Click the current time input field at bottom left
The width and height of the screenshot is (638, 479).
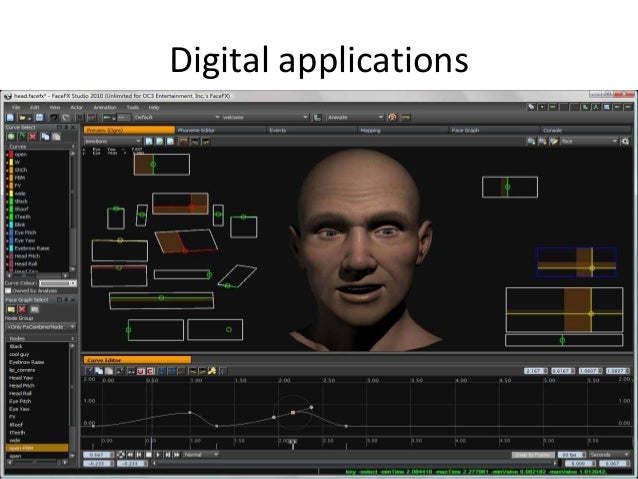(x=98, y=455)
